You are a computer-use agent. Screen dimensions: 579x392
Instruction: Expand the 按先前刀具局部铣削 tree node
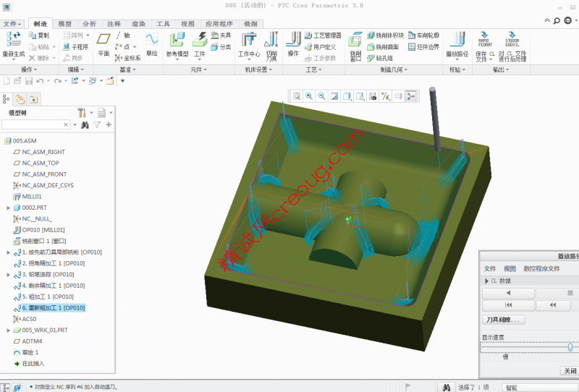pos(8,252)
